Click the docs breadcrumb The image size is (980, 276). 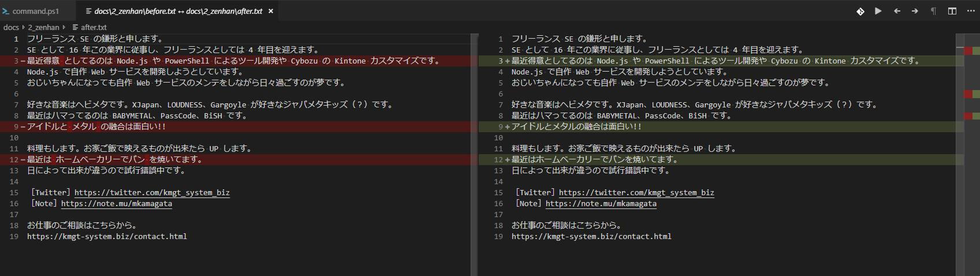(x=11, y=27)
